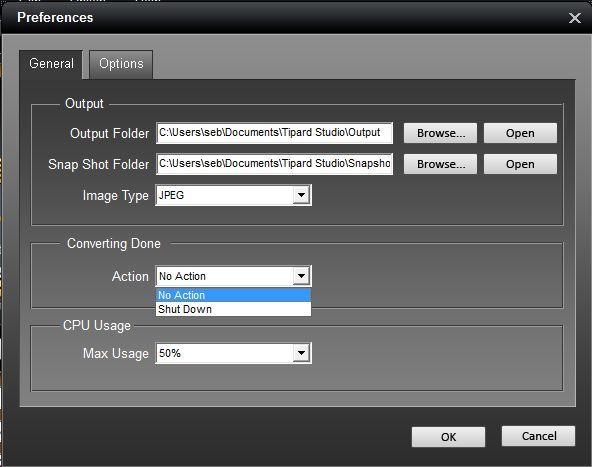Viewport: 592px width, 467px height.
Task: Click the Image Type label
Action: (x=116, y=196)
